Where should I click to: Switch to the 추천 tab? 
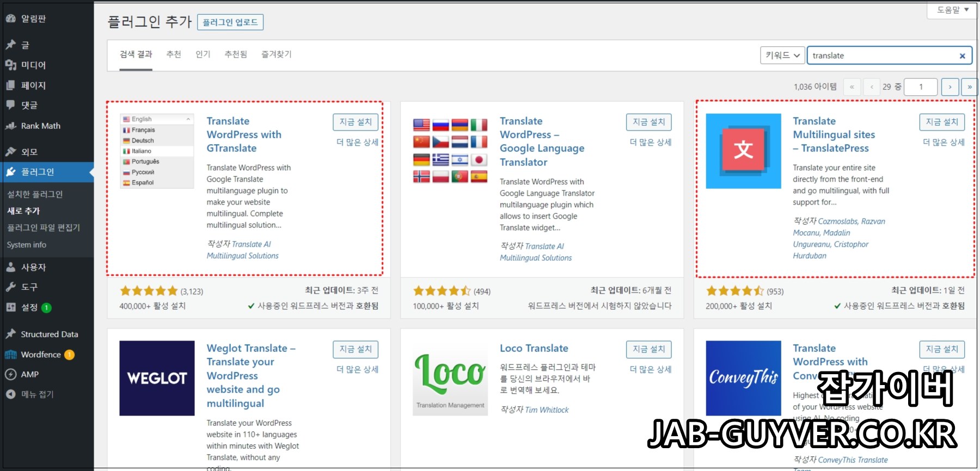[x=174, y=54]
